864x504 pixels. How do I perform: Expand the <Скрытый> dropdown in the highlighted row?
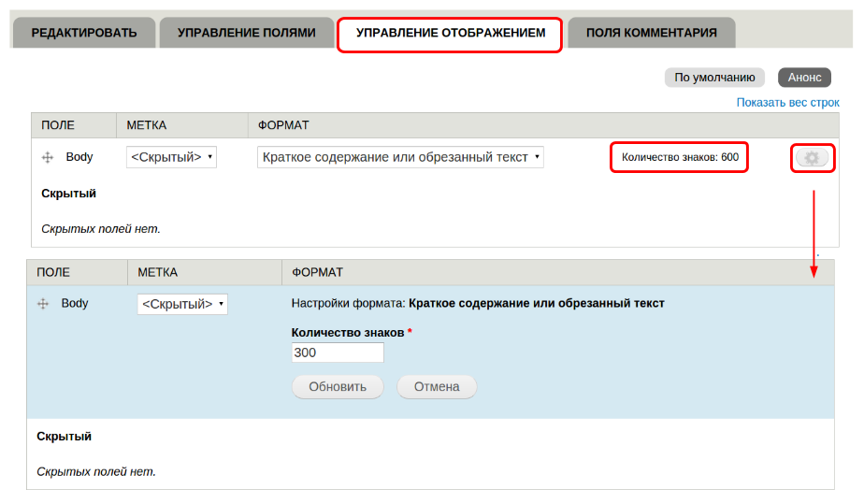pos(182,304)
